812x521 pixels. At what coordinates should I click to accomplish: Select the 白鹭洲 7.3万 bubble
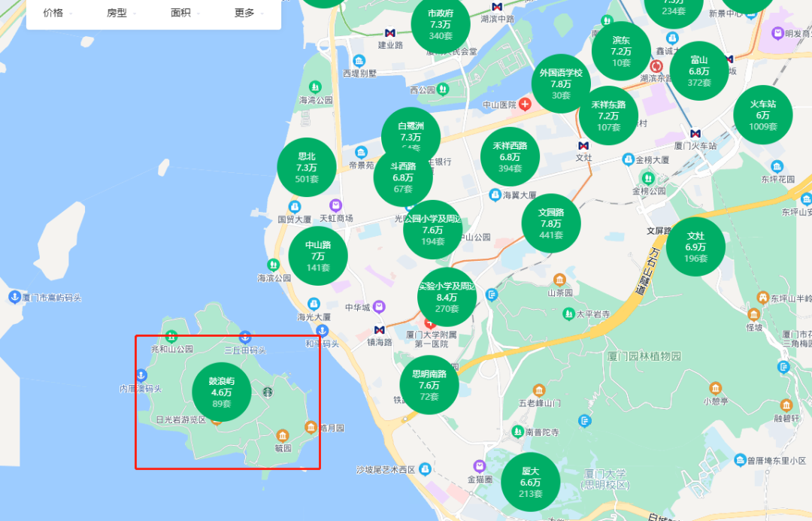411,129
